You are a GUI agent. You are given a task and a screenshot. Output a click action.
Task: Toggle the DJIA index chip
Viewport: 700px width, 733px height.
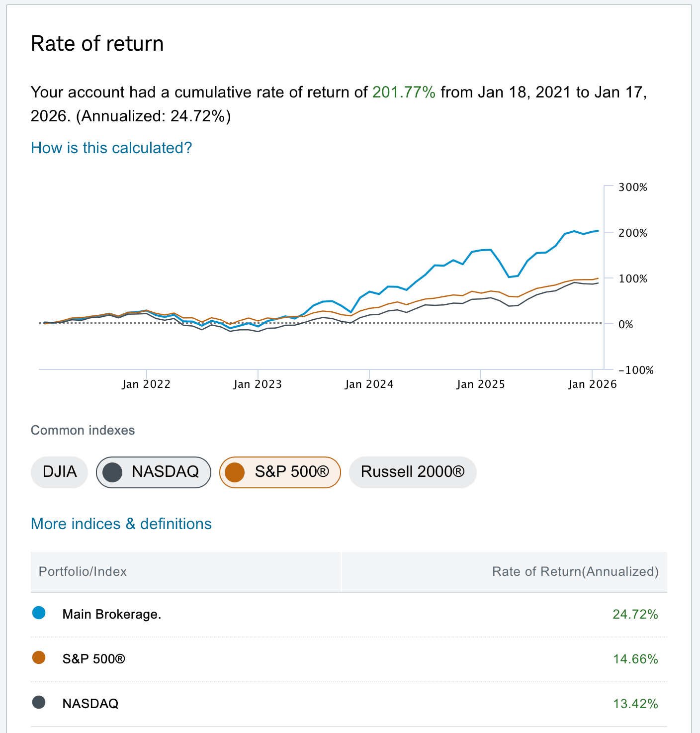[59, 472]
